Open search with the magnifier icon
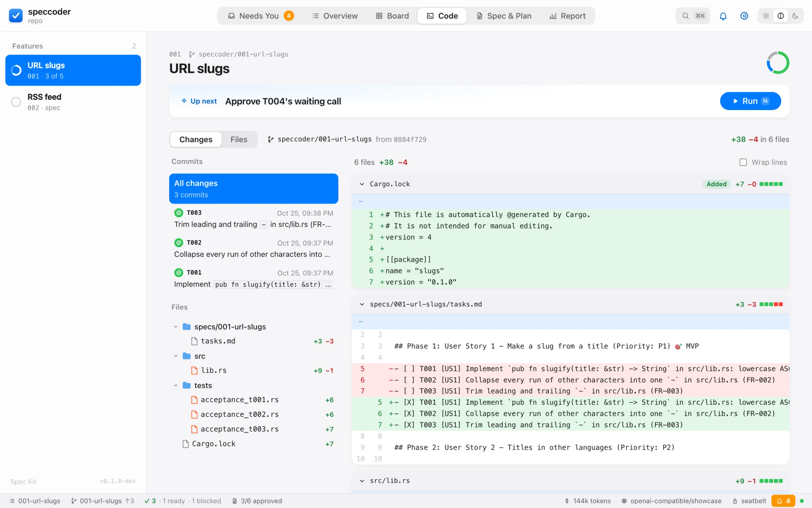812x508 pixels. click(685, 16)
